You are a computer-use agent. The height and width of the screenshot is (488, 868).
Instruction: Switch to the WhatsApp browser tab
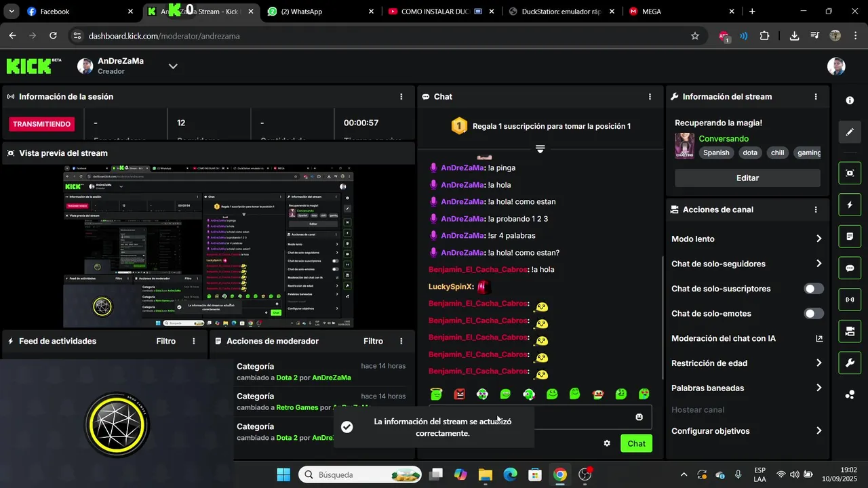[x=321, y=12]
